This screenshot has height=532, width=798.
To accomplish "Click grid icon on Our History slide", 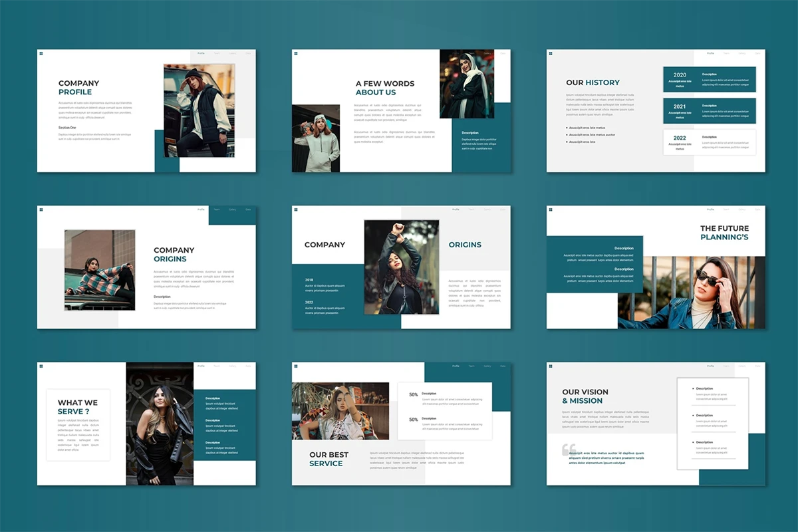I will (x=551, y=54).
